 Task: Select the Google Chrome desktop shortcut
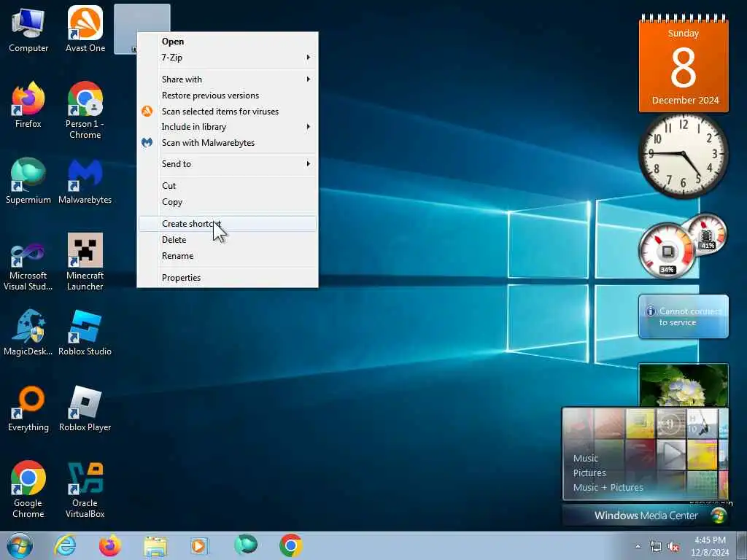coord(28,489)
